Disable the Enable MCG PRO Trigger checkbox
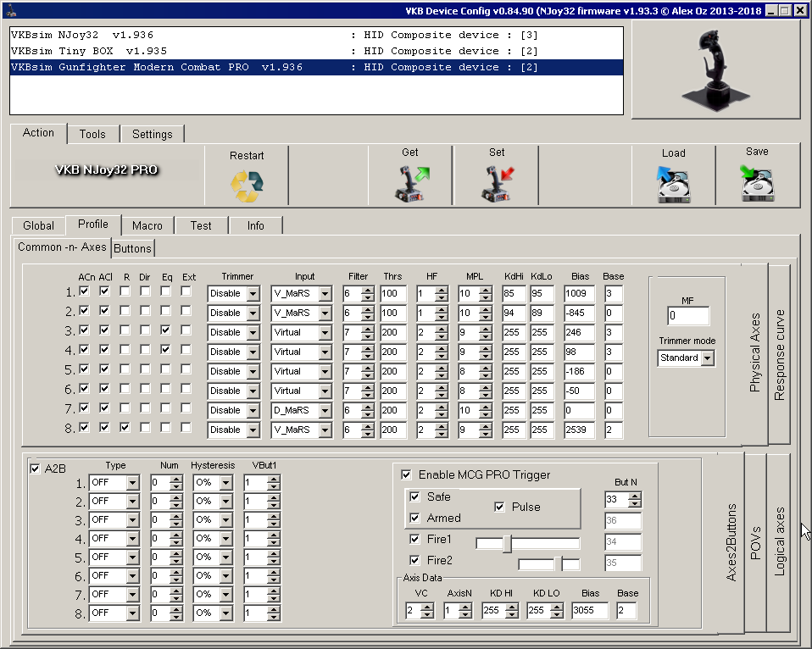This screenshot has width=812, height=649. click(x=407, y=474)
